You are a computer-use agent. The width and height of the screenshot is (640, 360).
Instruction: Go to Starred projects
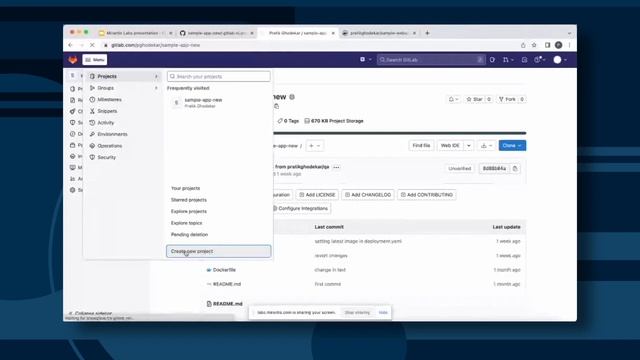(189, 200)
